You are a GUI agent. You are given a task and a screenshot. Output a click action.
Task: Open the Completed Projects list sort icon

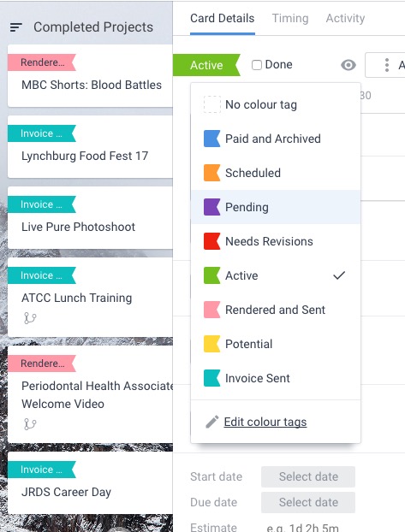click(16, 27)
